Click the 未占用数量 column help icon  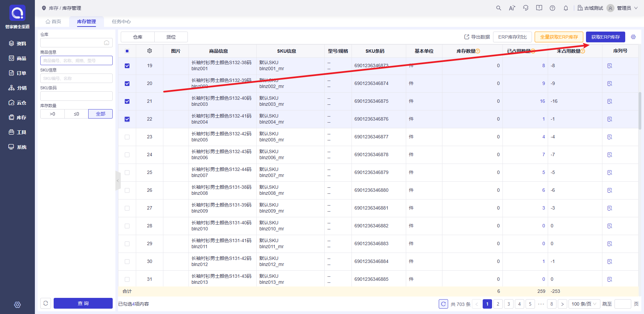click(583, 51)
